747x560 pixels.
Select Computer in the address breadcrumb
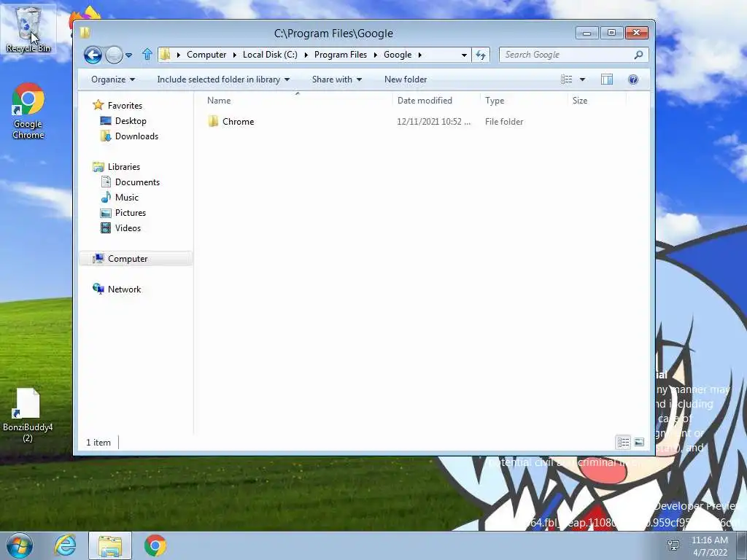click(x=206, y=55)
